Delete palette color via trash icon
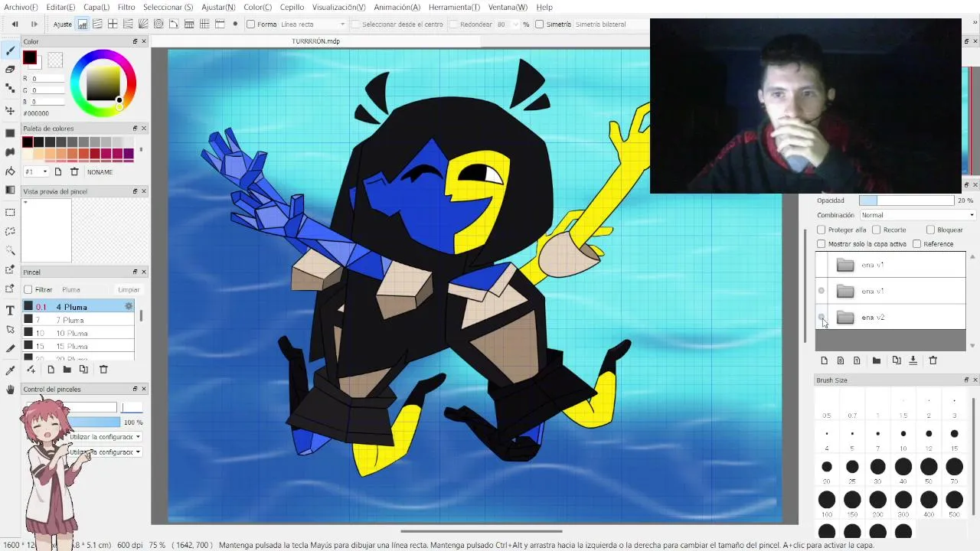 pos(74,171)
